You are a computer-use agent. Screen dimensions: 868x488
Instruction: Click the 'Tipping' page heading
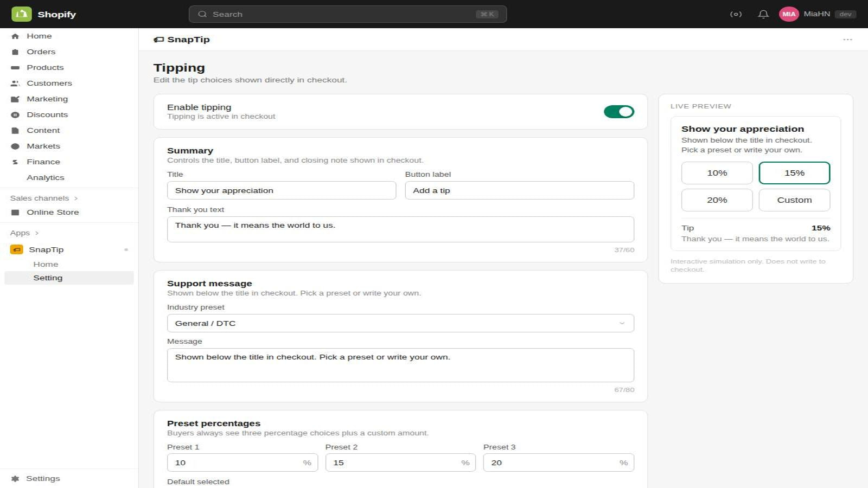pyautogui.click(x=179, y=68)
